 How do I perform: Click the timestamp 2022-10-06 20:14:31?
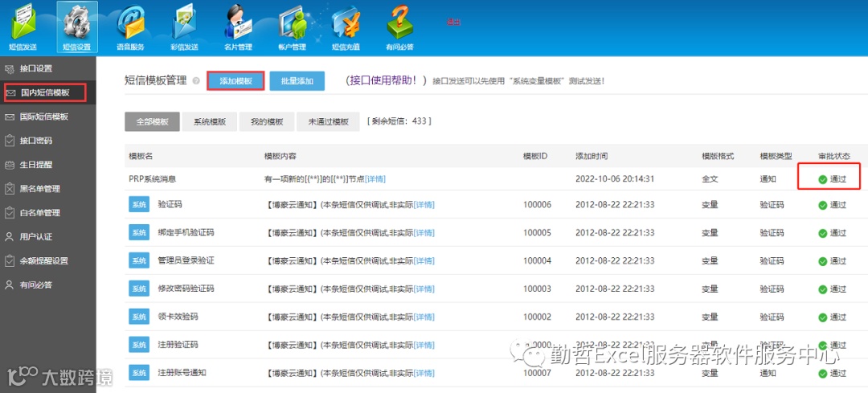point(615,178)
